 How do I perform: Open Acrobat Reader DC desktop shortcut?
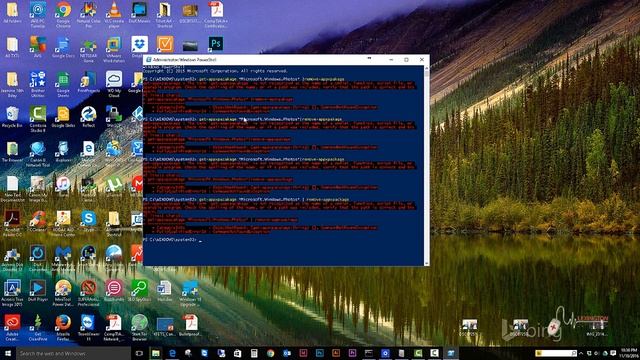click(x=12, y=224)
